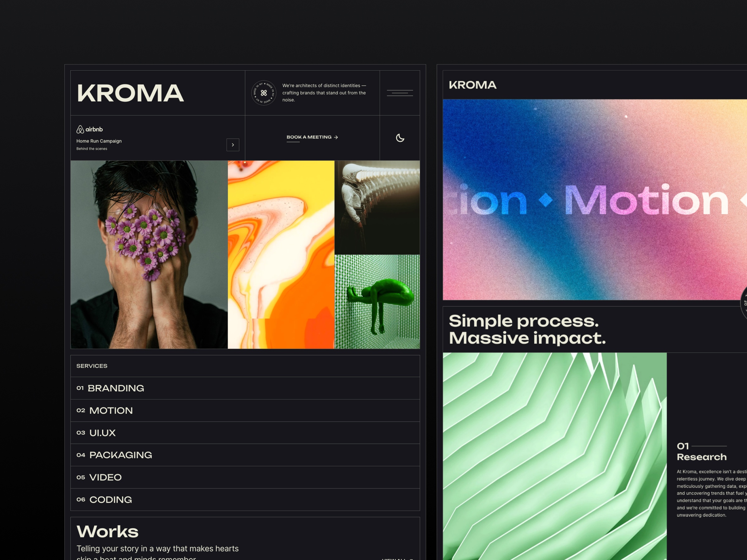
Task: Expand the 04 Packaging service row
Action: click(x=245, y=455)
